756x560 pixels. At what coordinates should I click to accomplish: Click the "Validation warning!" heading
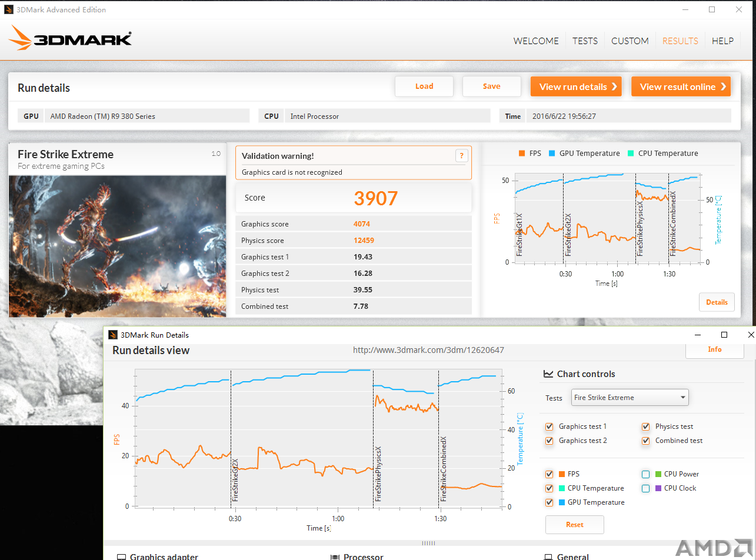click(278, 156)
